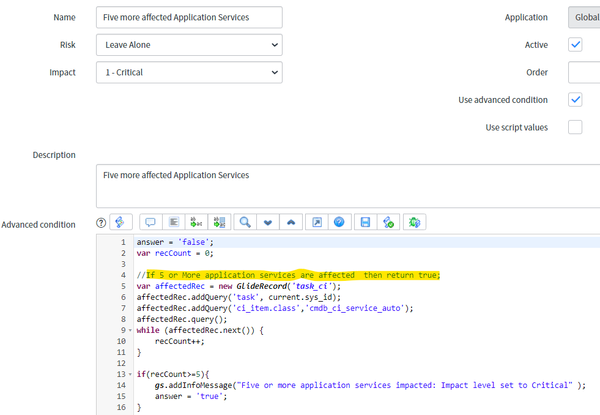Open the script debugger bug icon
Screen dimensions: 600x415
(414, 222)
